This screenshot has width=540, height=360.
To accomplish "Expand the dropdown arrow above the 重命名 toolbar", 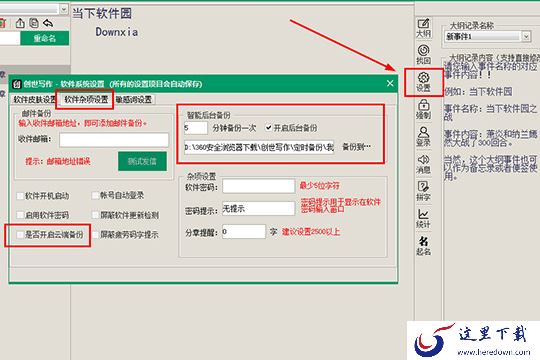I will (x=64, y=9).
